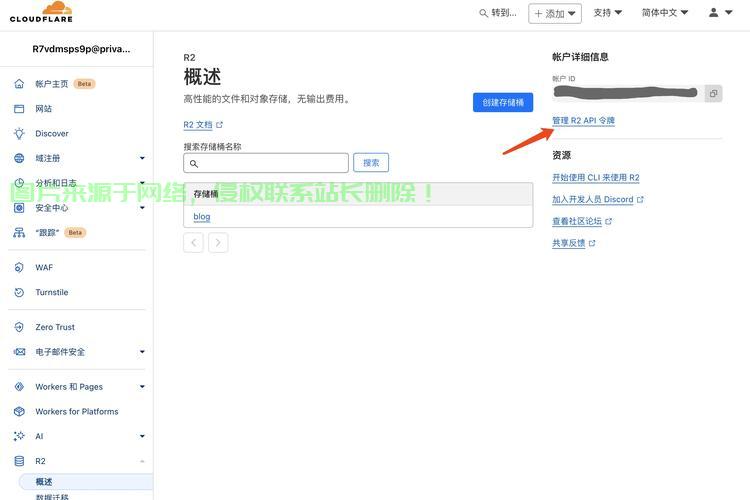Click the WAF icon in sidebar
The width and height of the screenshot is (750, 500).
(x=19, y=267)
